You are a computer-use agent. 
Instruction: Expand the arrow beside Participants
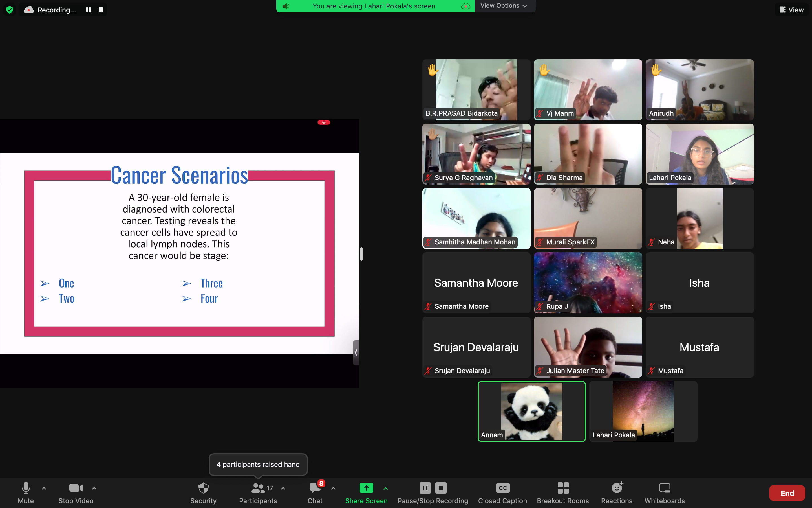point(283,488)
